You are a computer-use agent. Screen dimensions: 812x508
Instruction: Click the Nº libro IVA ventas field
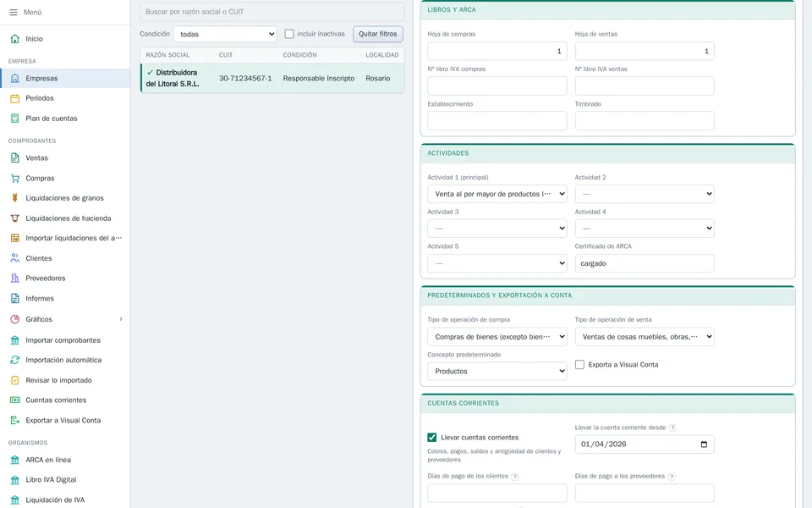tap(645, 86)
